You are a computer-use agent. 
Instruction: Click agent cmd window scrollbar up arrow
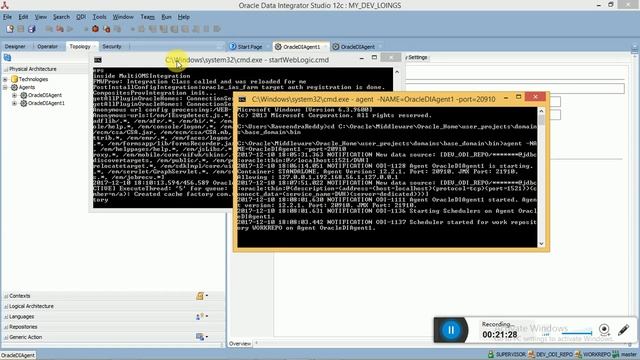tap(542, 111)
